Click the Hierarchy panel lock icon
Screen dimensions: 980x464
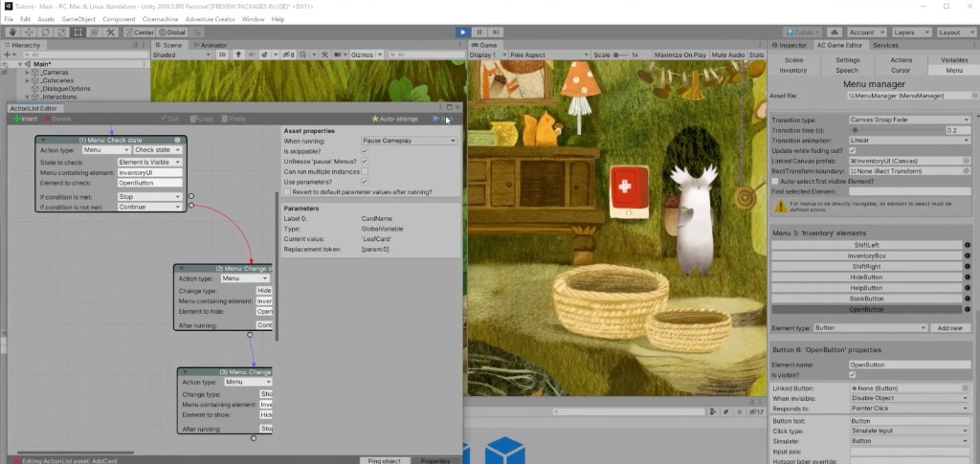136,45
